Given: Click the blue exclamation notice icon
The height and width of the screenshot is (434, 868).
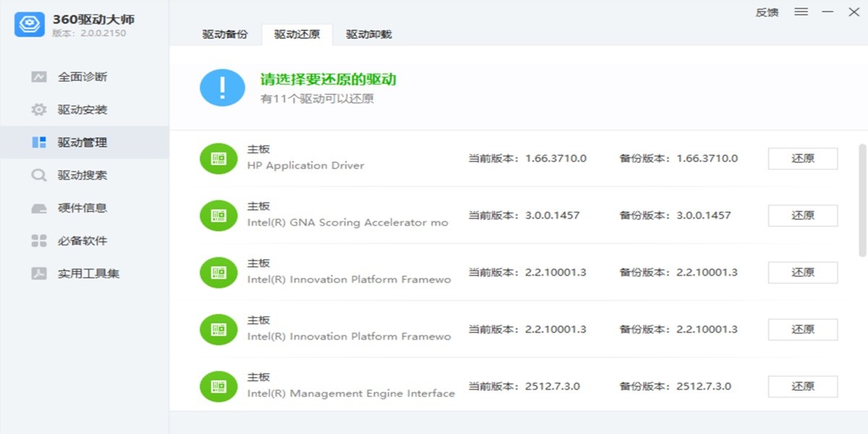Looking at the screenshot, I should (222, 87).
